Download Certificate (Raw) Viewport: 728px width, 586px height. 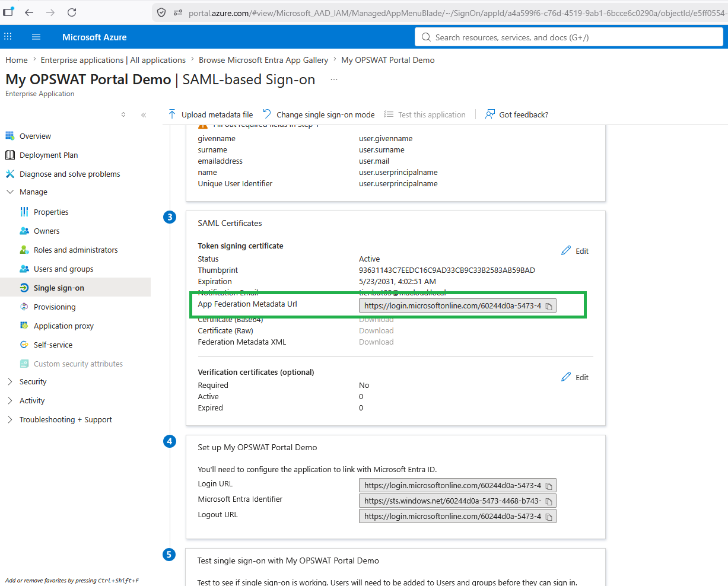point(376,330)
